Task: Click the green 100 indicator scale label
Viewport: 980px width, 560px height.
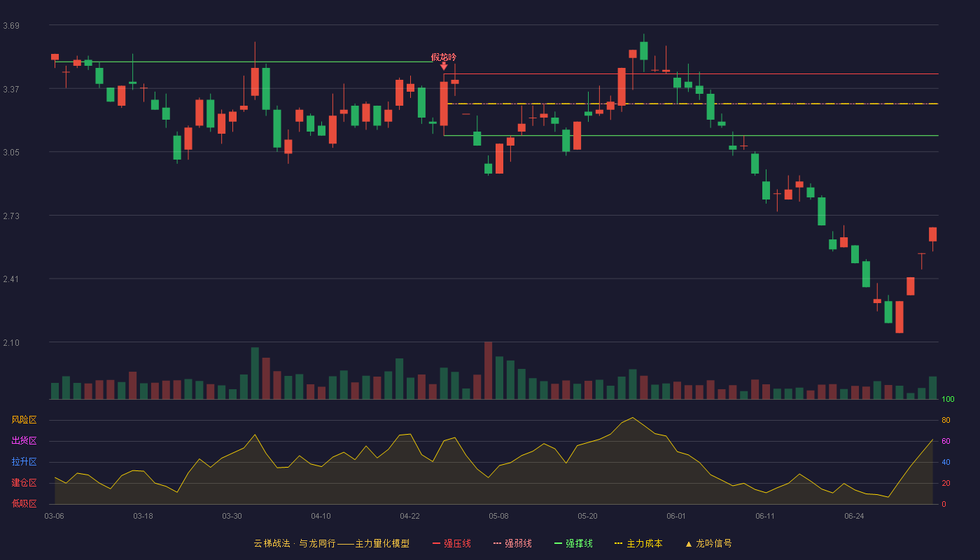Action: 948,400
